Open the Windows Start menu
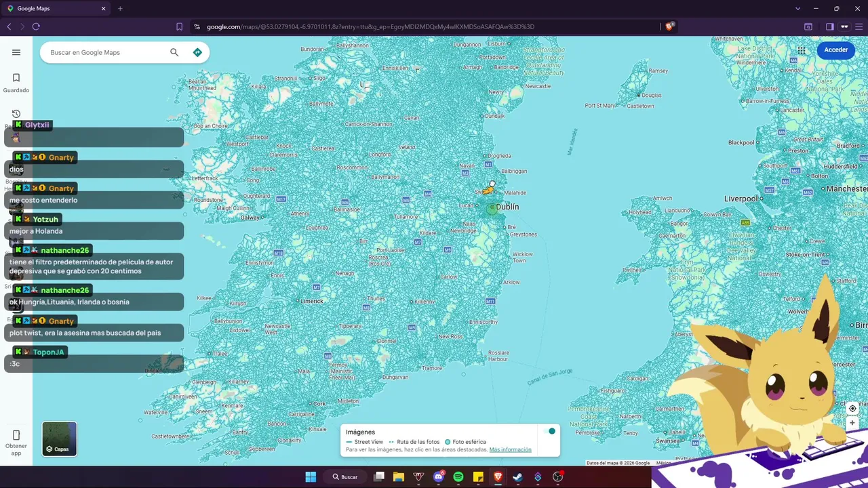Viewport: 868px width, 488px height. 311,477
